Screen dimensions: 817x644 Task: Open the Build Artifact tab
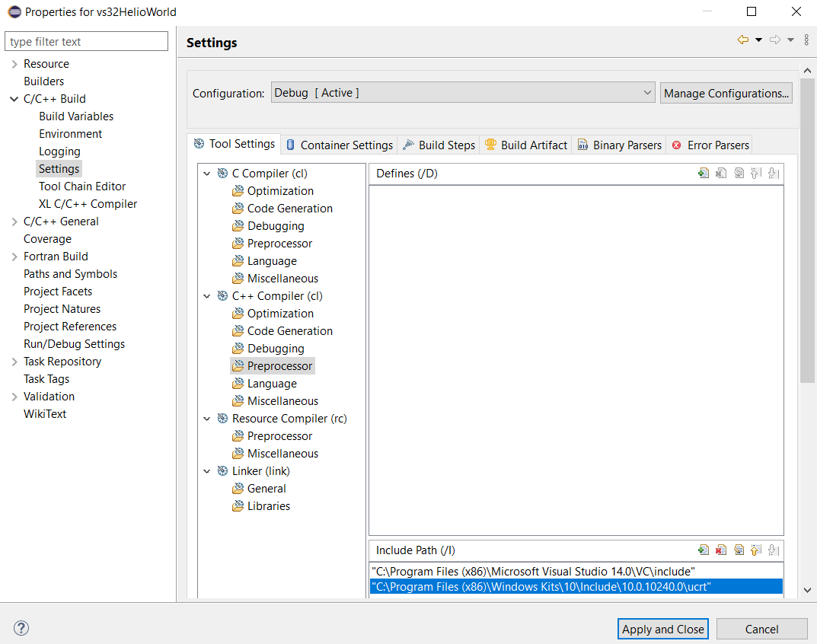click(525, 145)
